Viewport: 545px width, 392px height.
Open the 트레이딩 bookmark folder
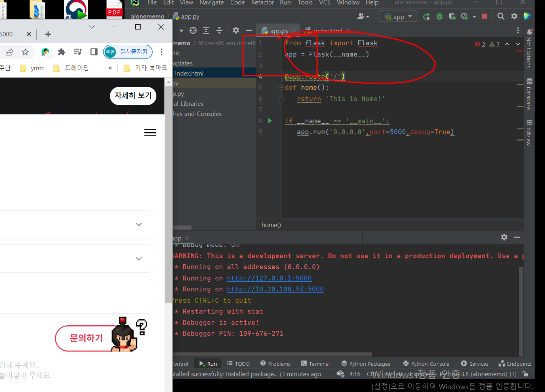coord(71,68)
